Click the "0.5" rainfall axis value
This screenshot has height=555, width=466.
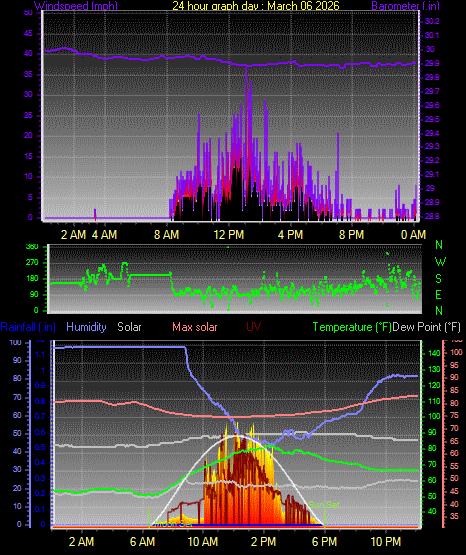(x=40, y=447)
